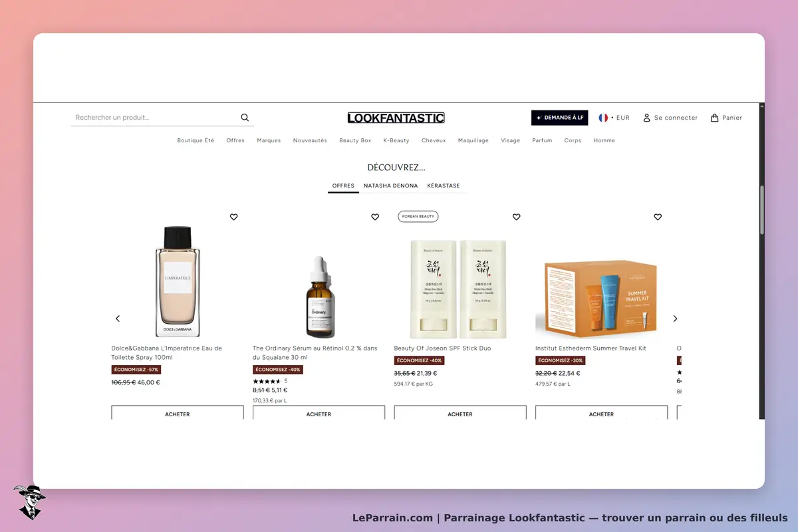Open 'Dolce&Gabbana L'Imperatrice Eau de Toilette' title
The image size is (798, 532).
click(x=167, y=352)
